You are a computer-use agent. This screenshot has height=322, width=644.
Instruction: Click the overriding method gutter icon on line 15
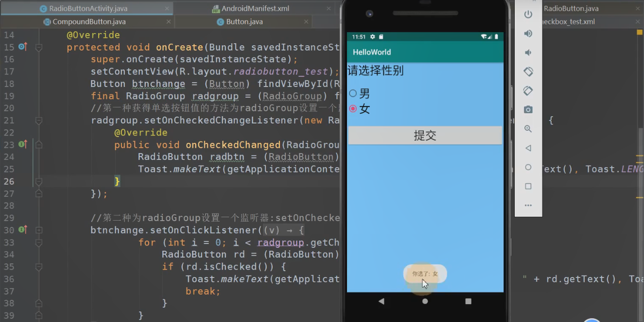22,46
